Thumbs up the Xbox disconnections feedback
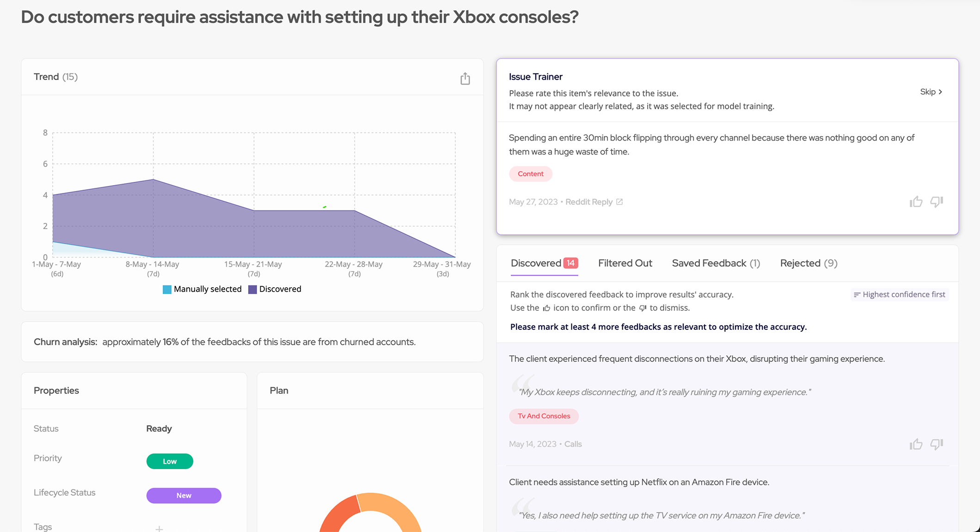The width and height of the screenshot is (980, 532). click(x=916, y=444)
